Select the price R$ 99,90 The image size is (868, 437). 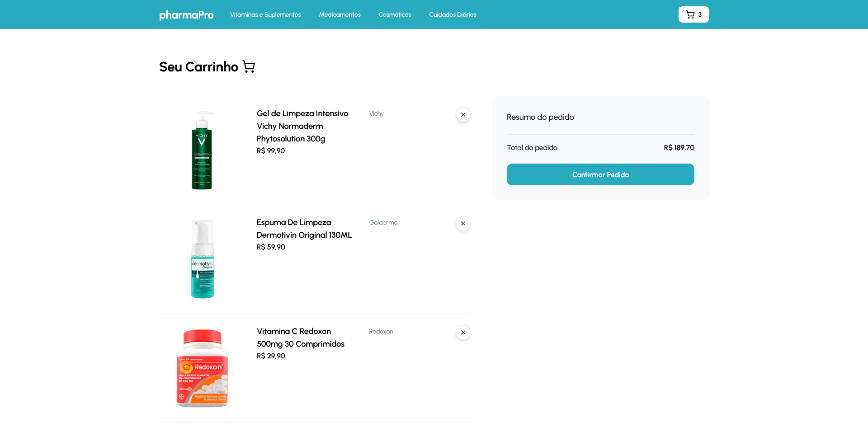(271, 151)
